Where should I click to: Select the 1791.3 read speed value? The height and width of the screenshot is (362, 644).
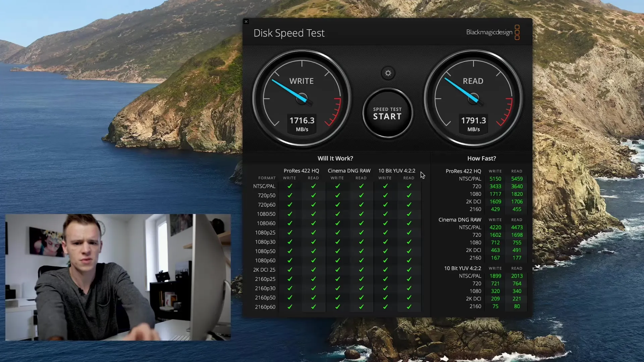point(473,120)
